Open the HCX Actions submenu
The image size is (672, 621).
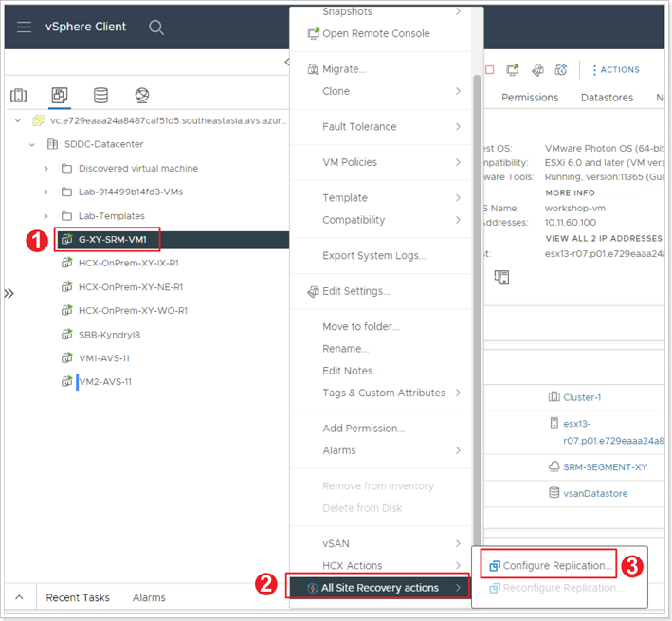[381, 565]
